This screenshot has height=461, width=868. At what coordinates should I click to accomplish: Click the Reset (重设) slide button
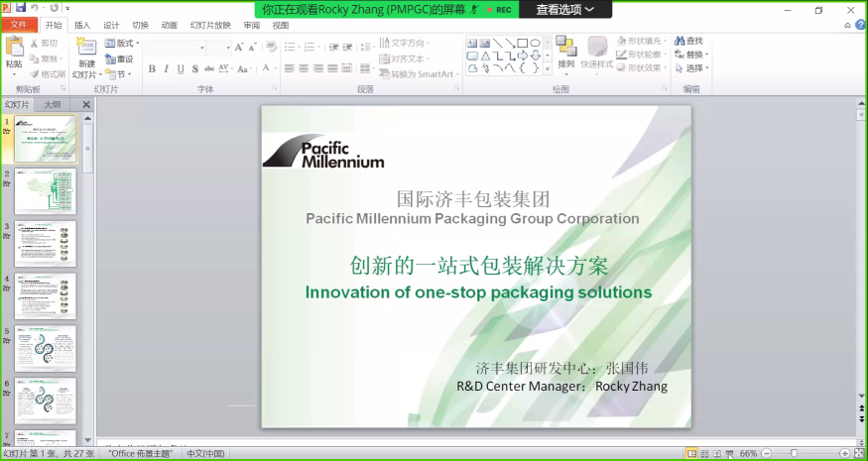[x=119, y=58]
